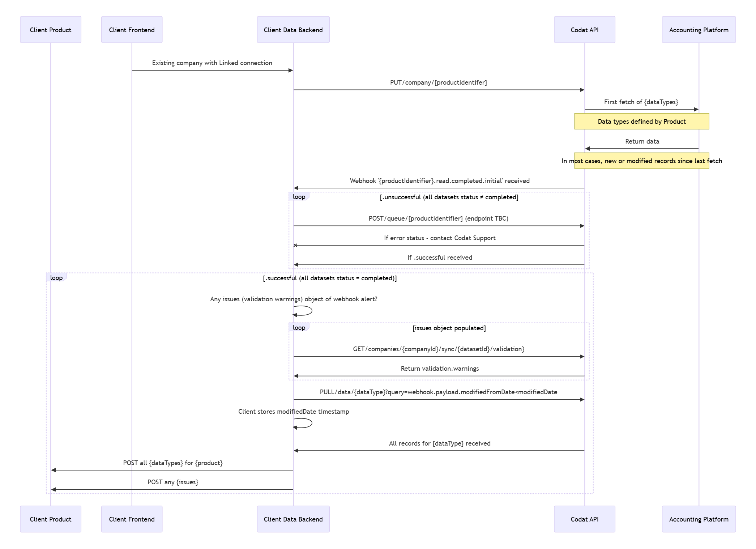Viewport: 756px width, 549px height.
Task: Click the Client Data Backend top box
Action: [x=293, y=29]
